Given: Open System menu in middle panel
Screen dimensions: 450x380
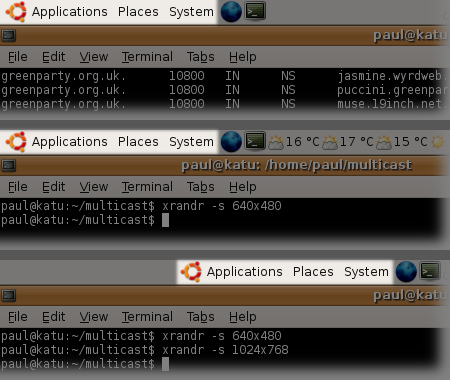Looking at the screenshot, I should coord(191,142).
